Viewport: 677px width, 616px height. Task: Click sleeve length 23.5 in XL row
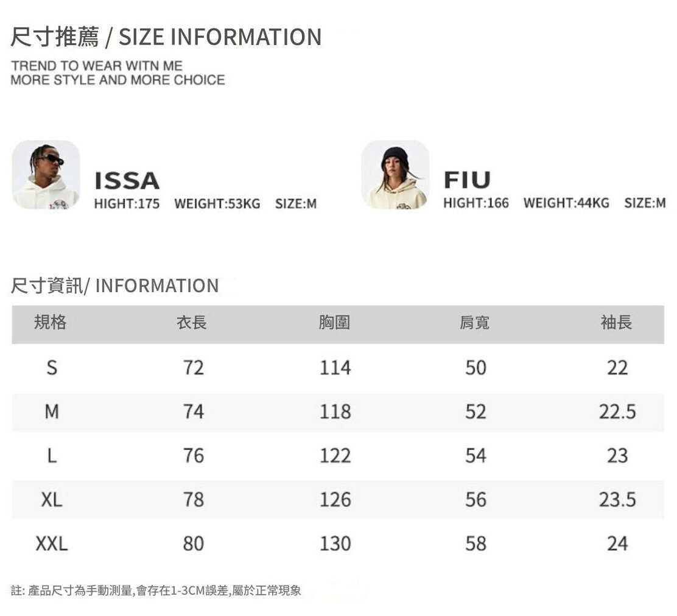tap(617, 500)
